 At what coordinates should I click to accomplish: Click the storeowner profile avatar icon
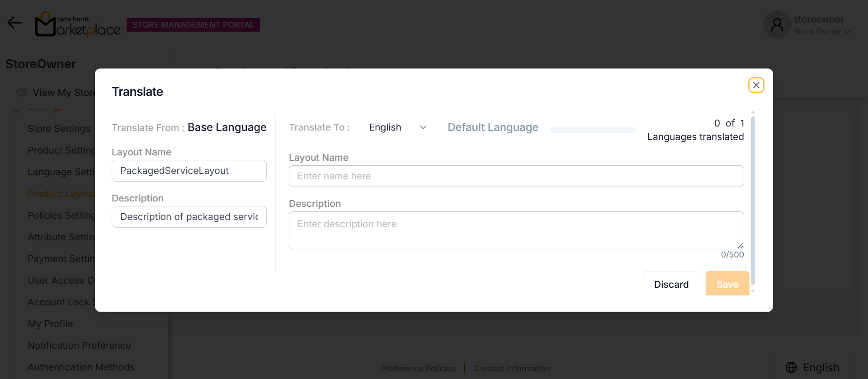pyautogui.click(x=777, y=25)
